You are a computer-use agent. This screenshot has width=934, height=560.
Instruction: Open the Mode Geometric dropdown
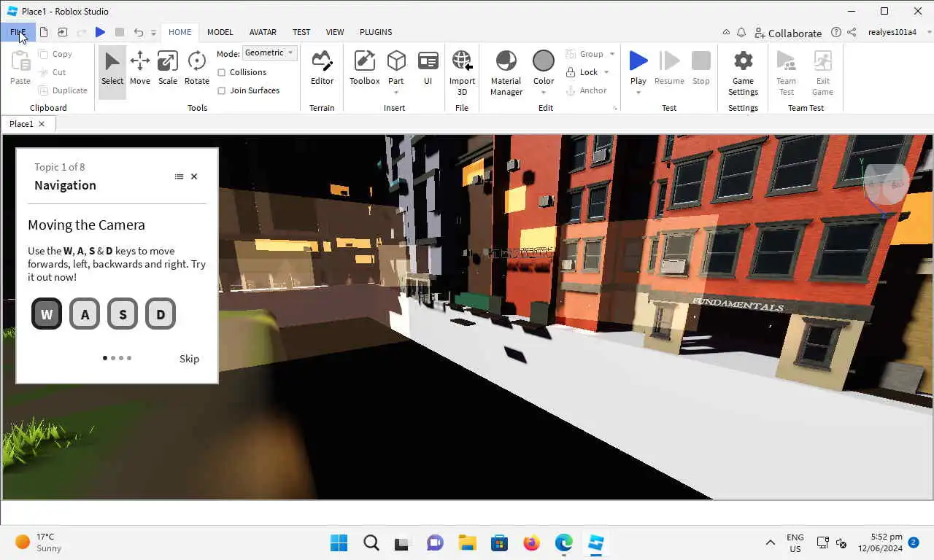[269, 53]
